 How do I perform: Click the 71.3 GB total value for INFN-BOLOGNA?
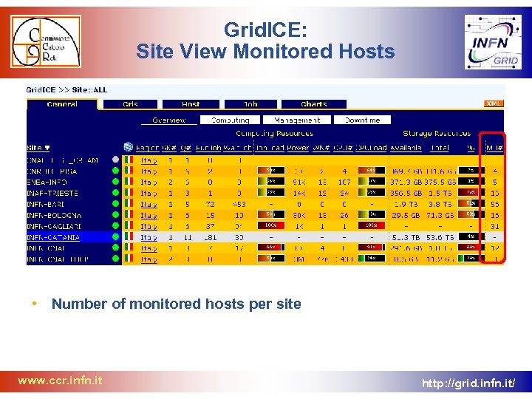click(x=440, y=216)
